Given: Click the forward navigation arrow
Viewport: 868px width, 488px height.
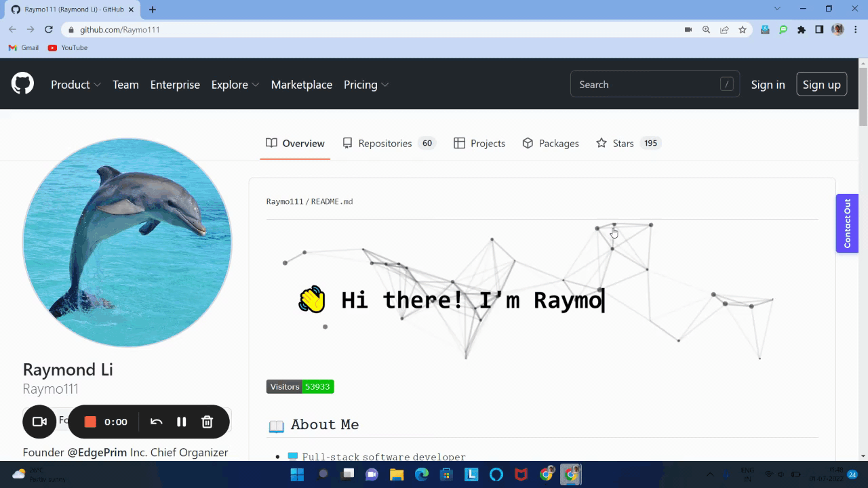Looking at the screenshot, I should (31, 30).
